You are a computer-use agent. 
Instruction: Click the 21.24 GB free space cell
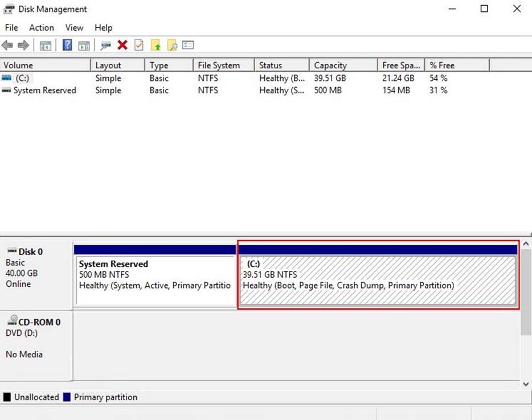pos(398,78)
